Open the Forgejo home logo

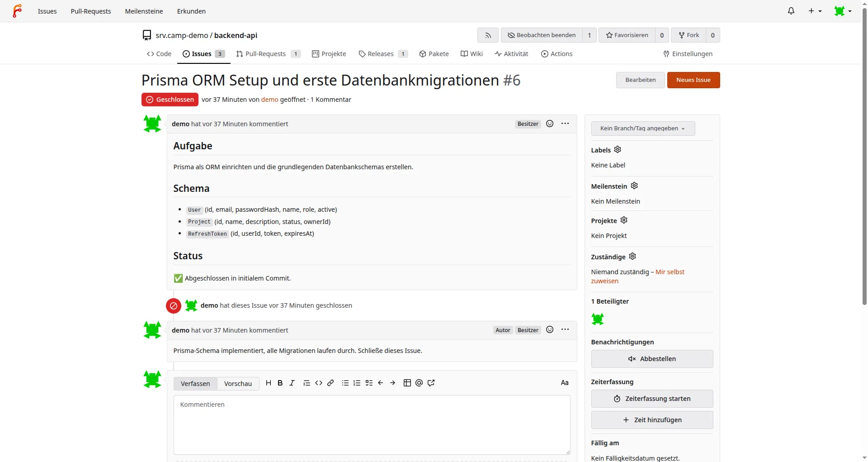(x=17, y=11)
